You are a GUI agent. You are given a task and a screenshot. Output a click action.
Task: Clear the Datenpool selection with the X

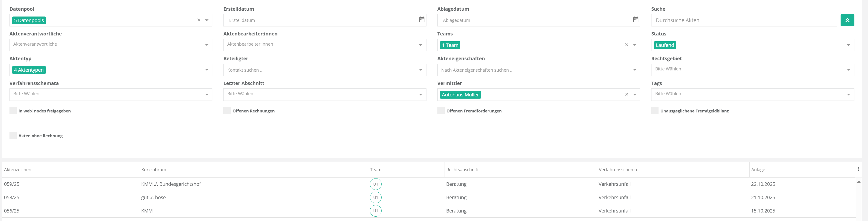199,20
